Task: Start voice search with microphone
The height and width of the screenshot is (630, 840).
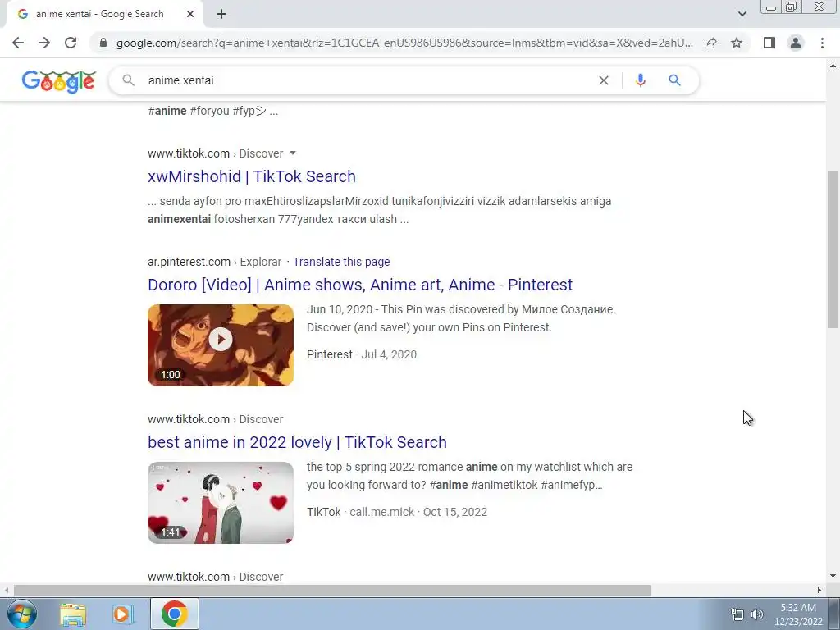Action: 640,80
